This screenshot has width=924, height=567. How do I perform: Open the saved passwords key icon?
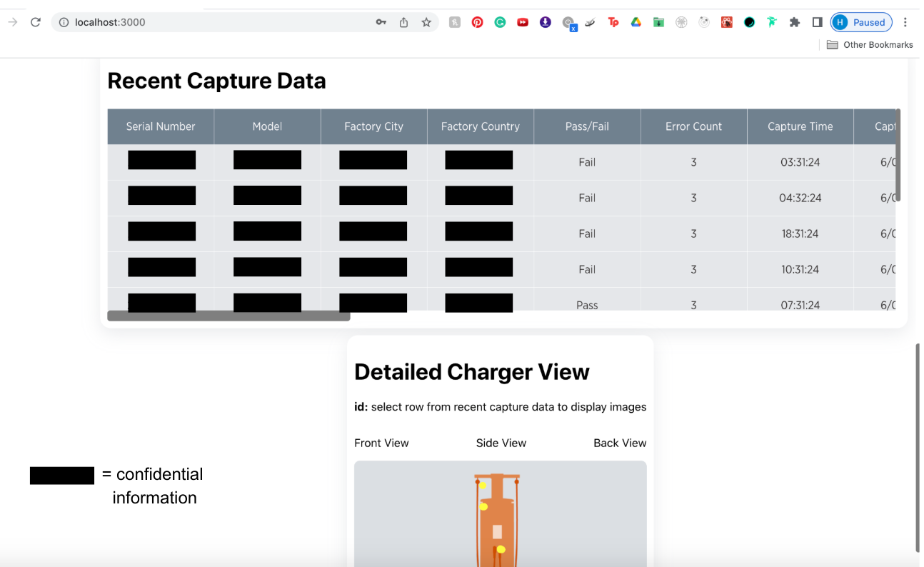[x=381, y=22]
